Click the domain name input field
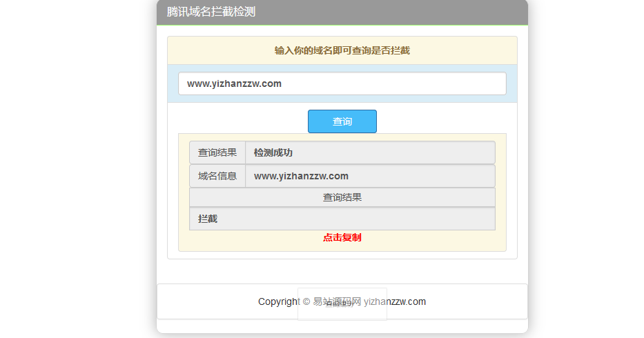Image resolution: width=644 pixels, height=338 pixels. (x=342, y=83)
